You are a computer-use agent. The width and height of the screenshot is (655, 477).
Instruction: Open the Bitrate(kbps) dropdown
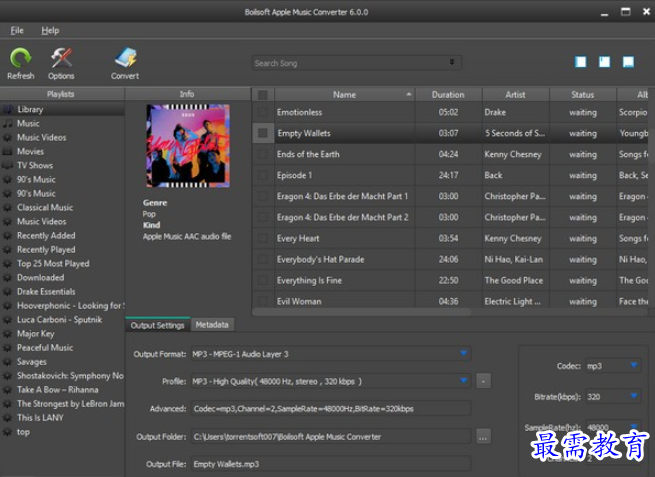pos(634,396)
